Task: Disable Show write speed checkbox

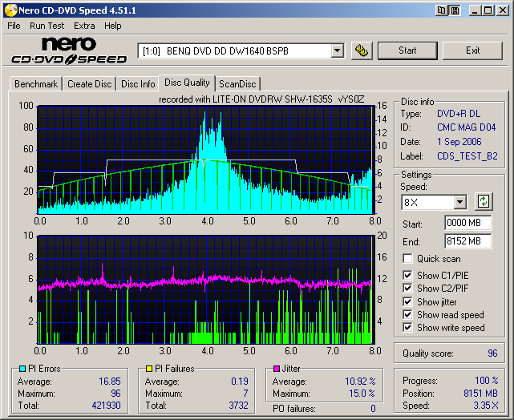Action: coord(407,327)
